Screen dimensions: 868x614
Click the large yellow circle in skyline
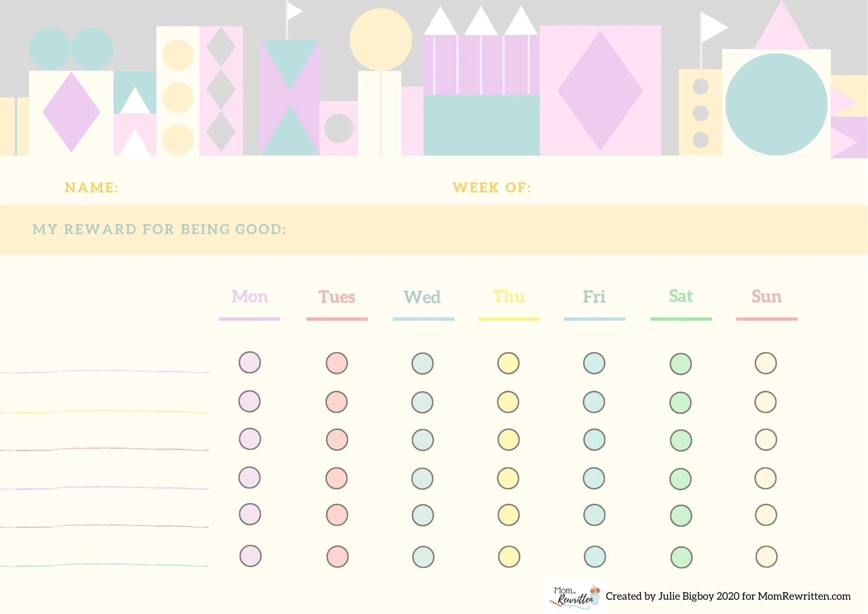(x=381, y=40)
